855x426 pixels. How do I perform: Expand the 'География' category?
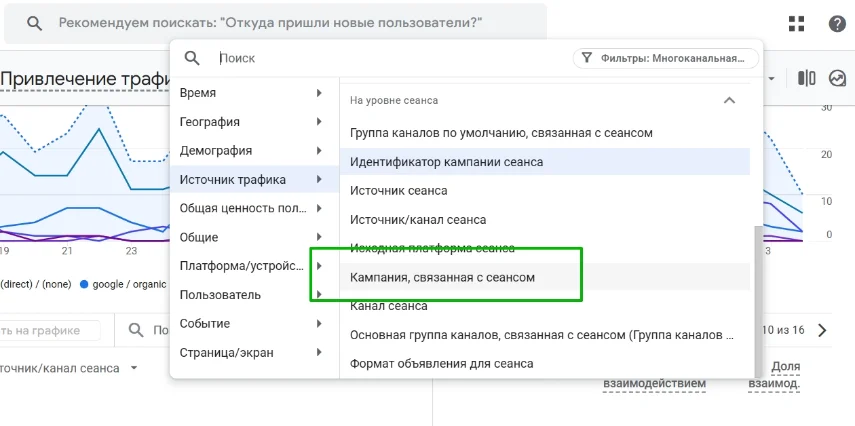(x=318, y=122)
